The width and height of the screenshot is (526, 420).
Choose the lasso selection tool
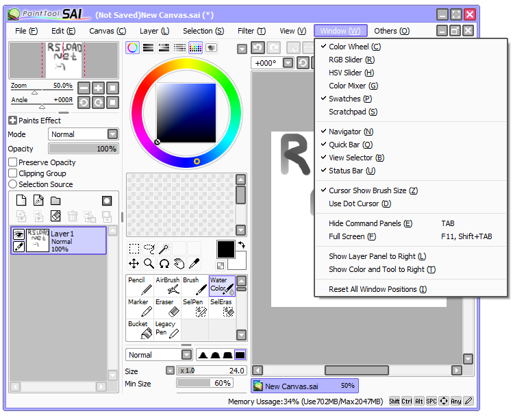pyautogui.click(x=149, y=249)
